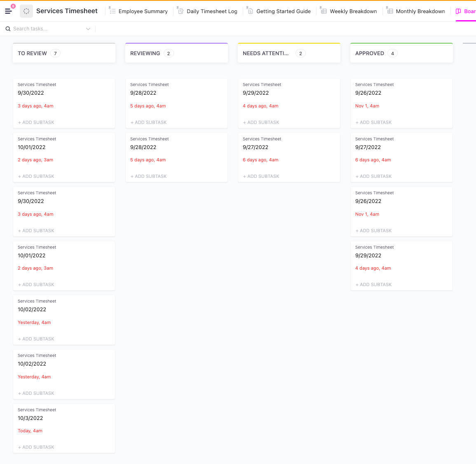
Task: Add subtask to the 10/3/2022 card
Action: pos(36,447)
